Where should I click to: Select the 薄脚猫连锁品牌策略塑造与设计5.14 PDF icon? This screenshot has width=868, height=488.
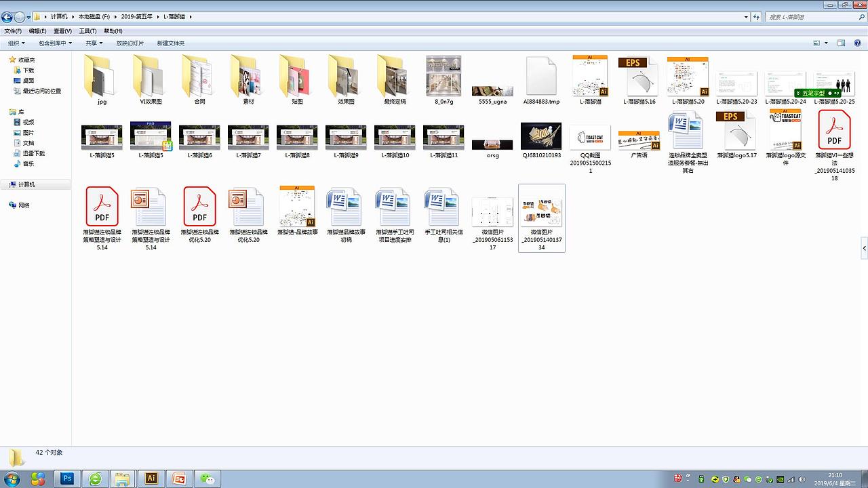coord(102,207)
